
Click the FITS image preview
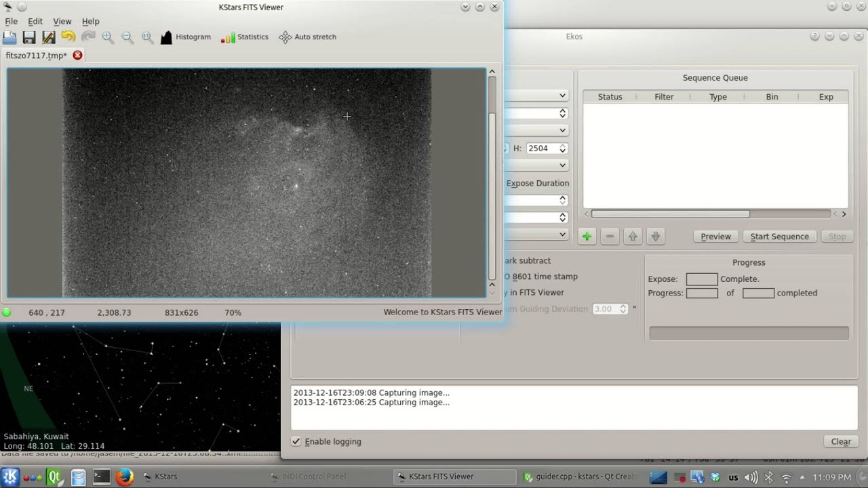coord(247,183)
